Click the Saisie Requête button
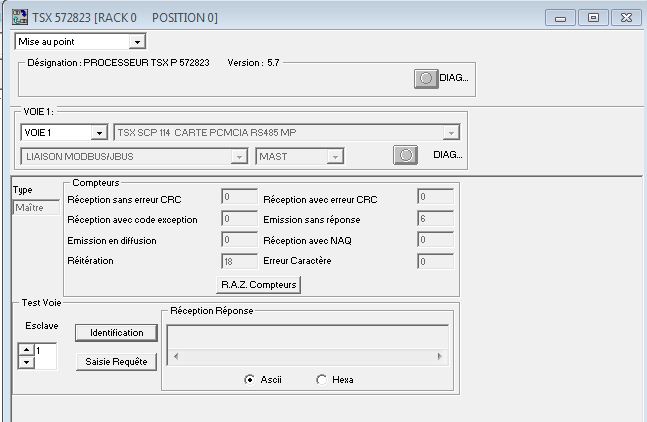Image resolution: width=647 pixels, height=422 pixels. pyautogui.click(x=116, y=362)
